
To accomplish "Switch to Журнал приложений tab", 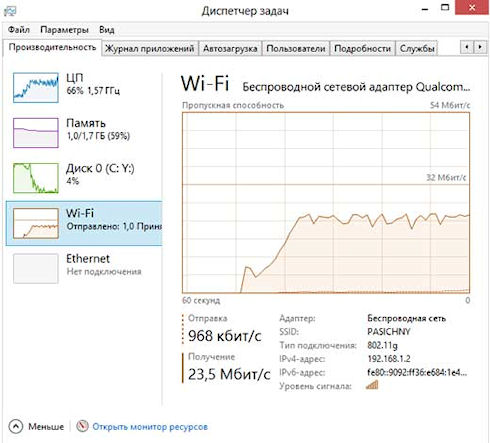I will click(x=150, y=49).
